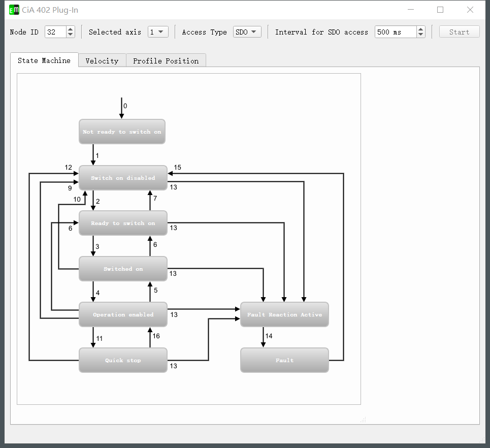Viewport: 490px width, 448px height.
Task: Select the 'Ready to switch on' state
Action: click(x=123, y=223)
